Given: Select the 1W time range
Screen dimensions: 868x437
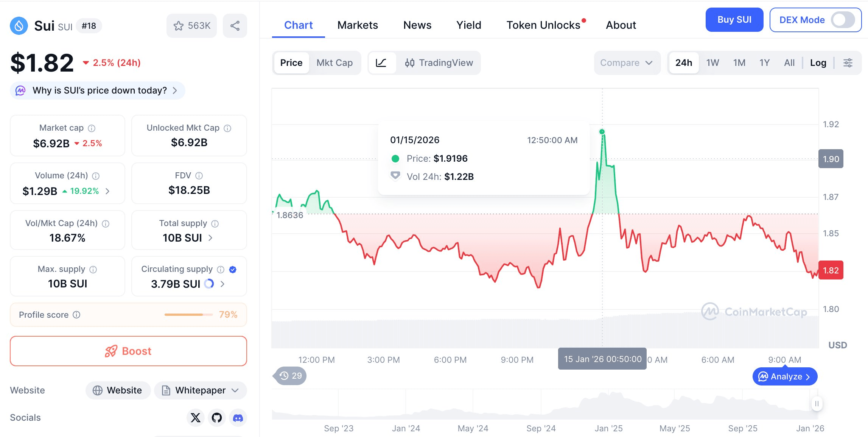Looking at the screenshot, I should tap(712, 63).
